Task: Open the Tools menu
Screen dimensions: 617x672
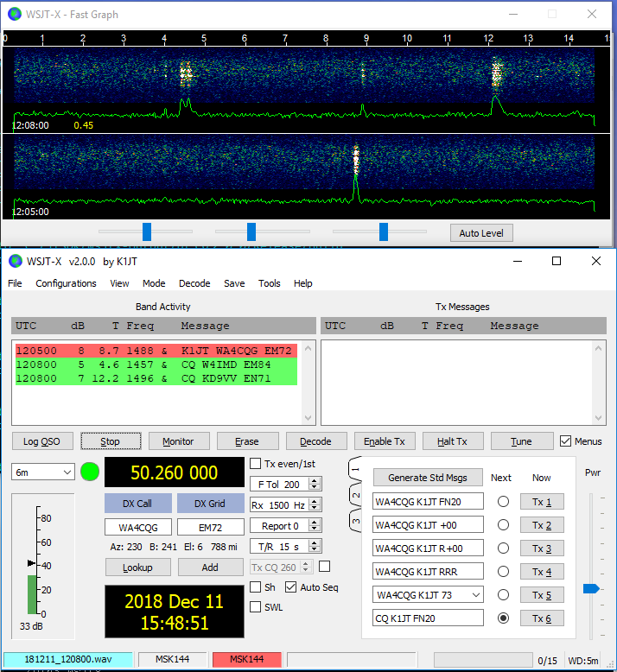Action: coord(270,283)
